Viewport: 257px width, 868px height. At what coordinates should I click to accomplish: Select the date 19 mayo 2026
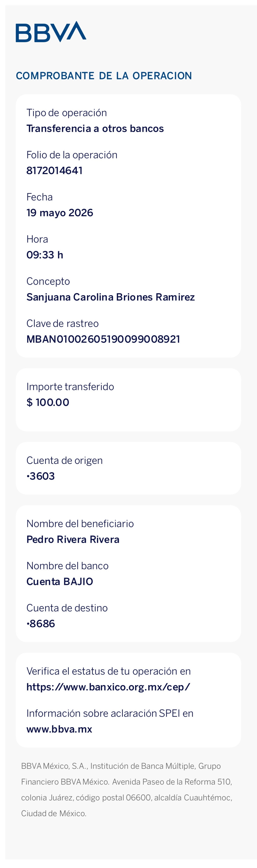[x=60, y=213]
